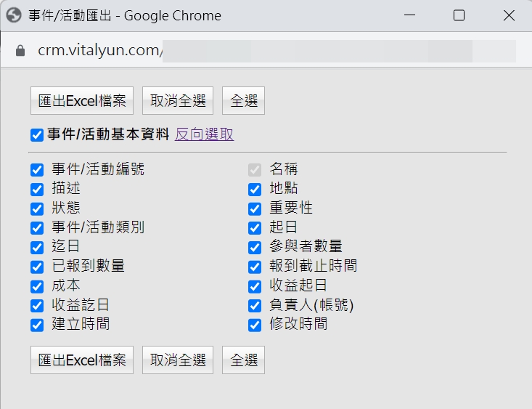This screenshot has height=409, width=532.
Task: Click the 參與者數量 label text
Action: pyautogui.click(x=306, y=246)
